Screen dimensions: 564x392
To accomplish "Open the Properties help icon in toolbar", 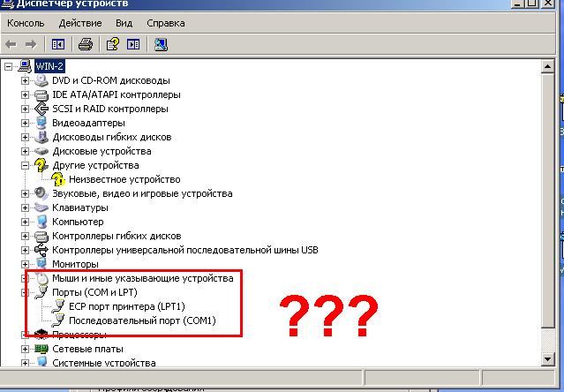I will click(113, 44).
